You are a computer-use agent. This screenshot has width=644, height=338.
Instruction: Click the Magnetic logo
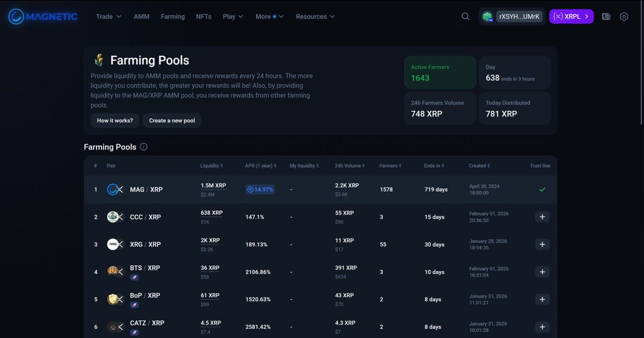tap(43, 17)
